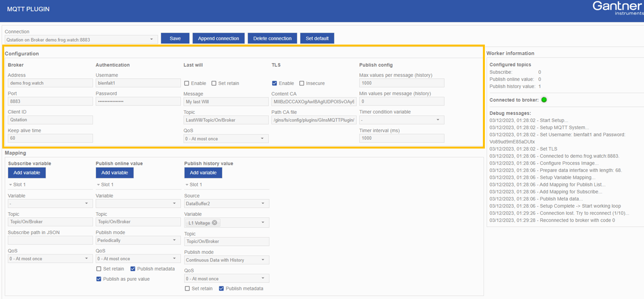The height and width of the screenshot is (299, 644).
Task: Add variable under Publish online value
Action: pyautogui.click(x=114, y=173)
